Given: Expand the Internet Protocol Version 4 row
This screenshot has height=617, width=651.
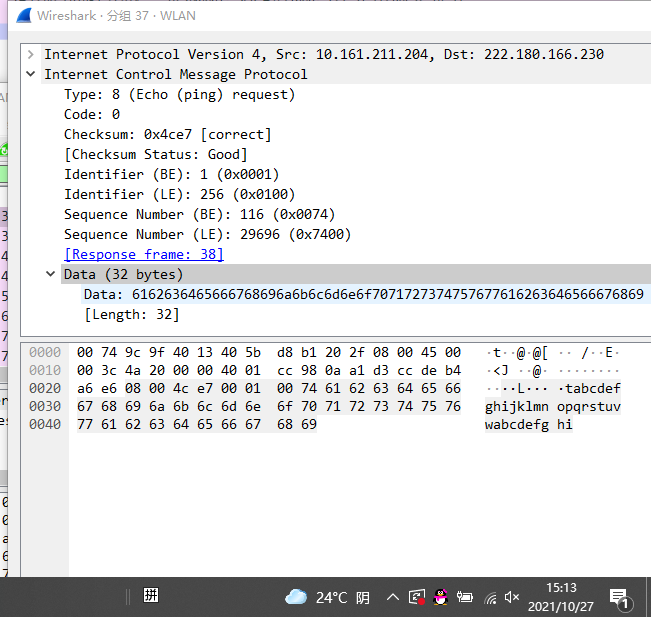Looking at the screenshot, I should (30, 54).
